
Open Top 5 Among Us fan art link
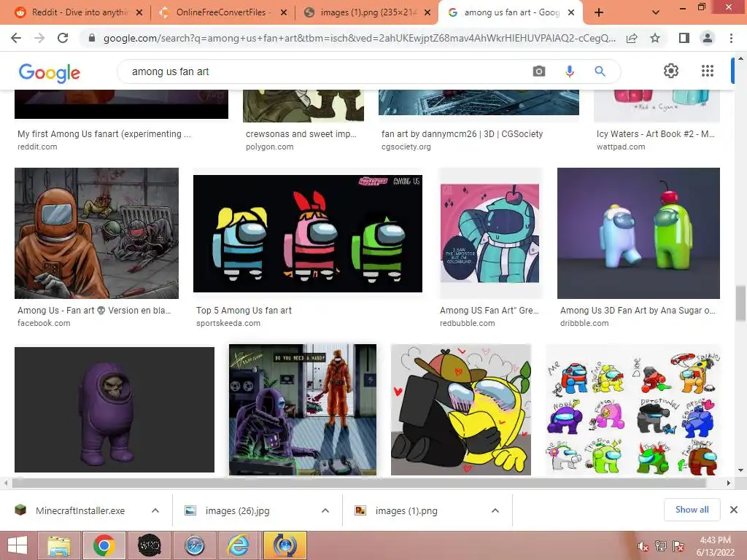[244, 311]
